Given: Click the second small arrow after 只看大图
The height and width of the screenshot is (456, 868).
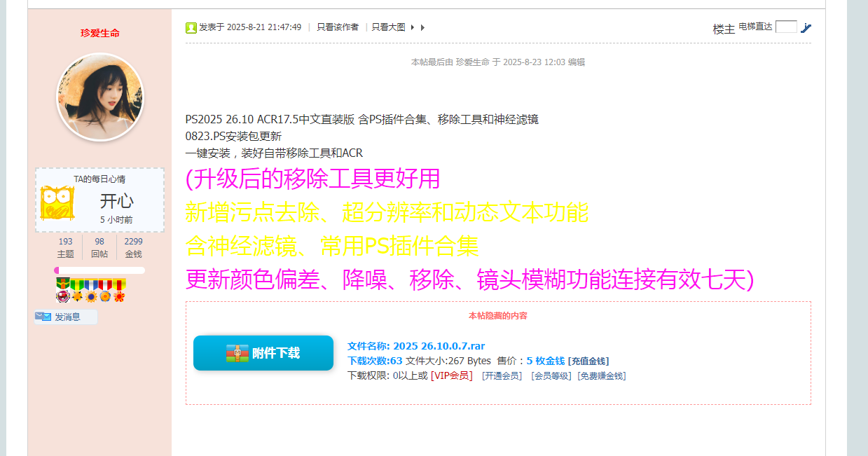Looking at the screenshot, I should tap(422, 28).
